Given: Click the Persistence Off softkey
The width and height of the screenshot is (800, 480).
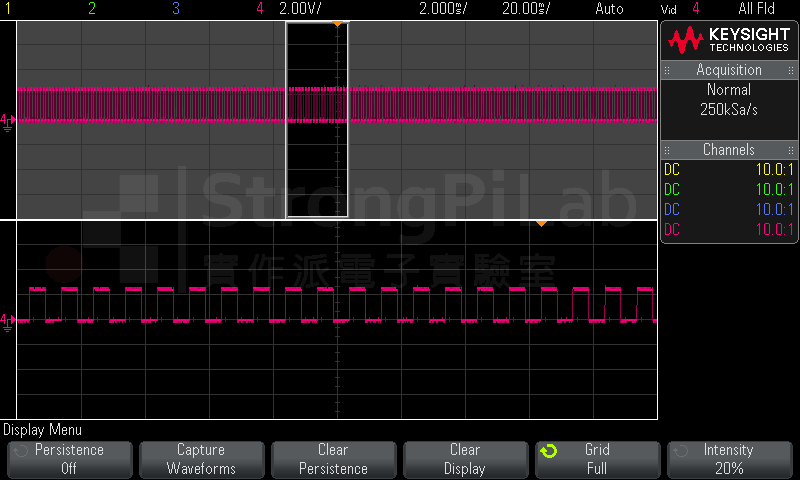Looking at the screenshot, I should (x=70, y=459).
